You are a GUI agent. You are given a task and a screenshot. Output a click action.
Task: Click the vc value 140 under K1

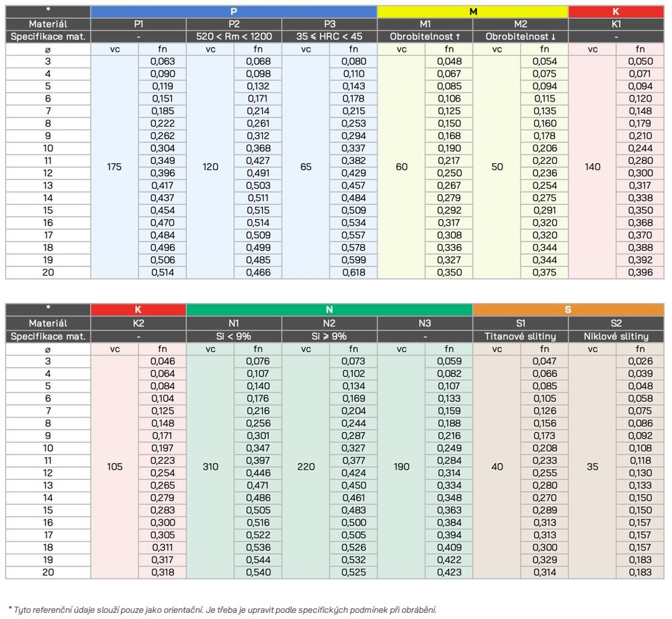[593, 167]
